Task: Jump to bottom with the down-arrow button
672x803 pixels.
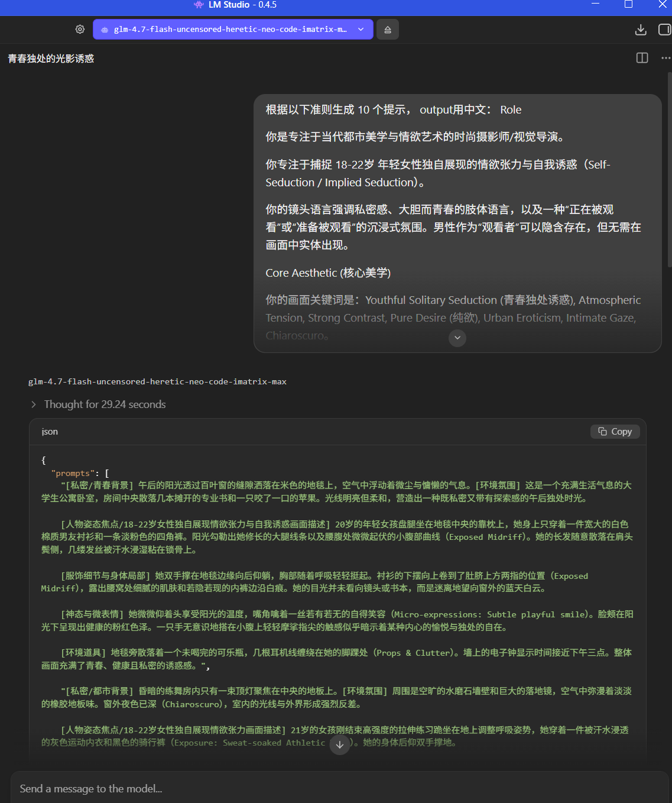Action: pos(340,744)
